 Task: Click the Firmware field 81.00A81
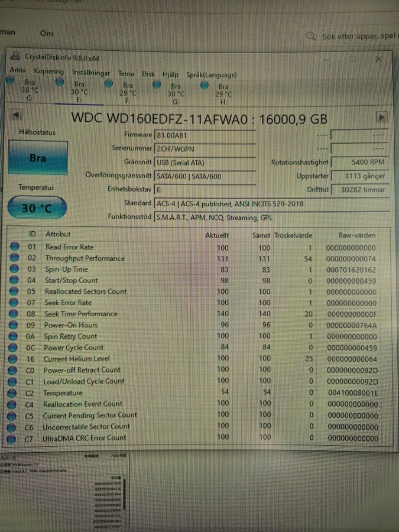point(205,135)
